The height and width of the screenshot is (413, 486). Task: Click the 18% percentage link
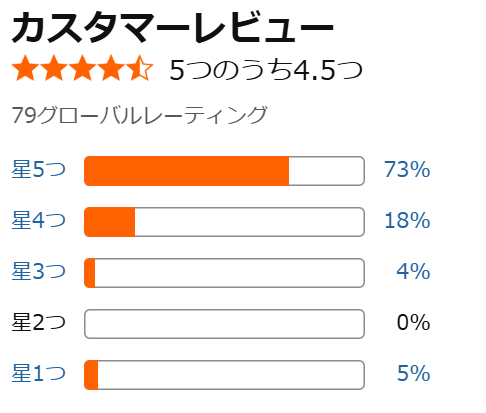pyautogui.click(x=407, y=220)
